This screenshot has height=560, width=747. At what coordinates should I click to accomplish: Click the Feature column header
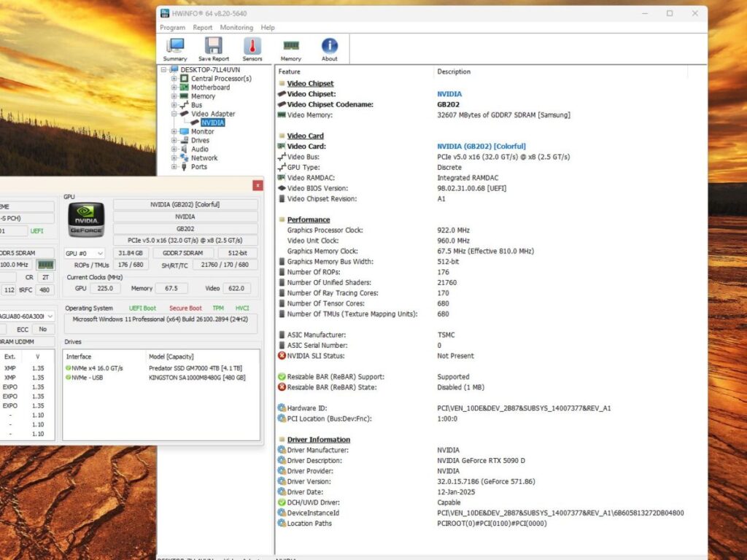pos(289,71)
